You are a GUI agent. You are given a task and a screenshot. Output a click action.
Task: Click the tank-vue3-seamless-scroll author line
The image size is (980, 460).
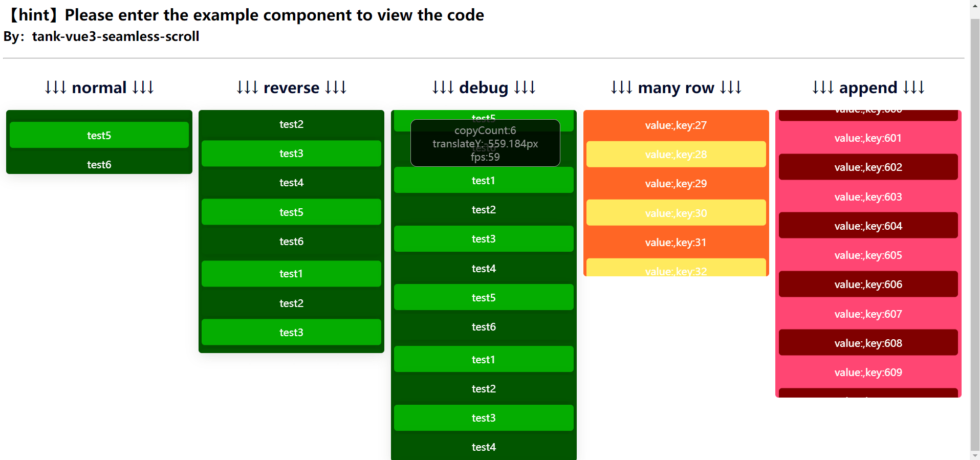(101, 36)
